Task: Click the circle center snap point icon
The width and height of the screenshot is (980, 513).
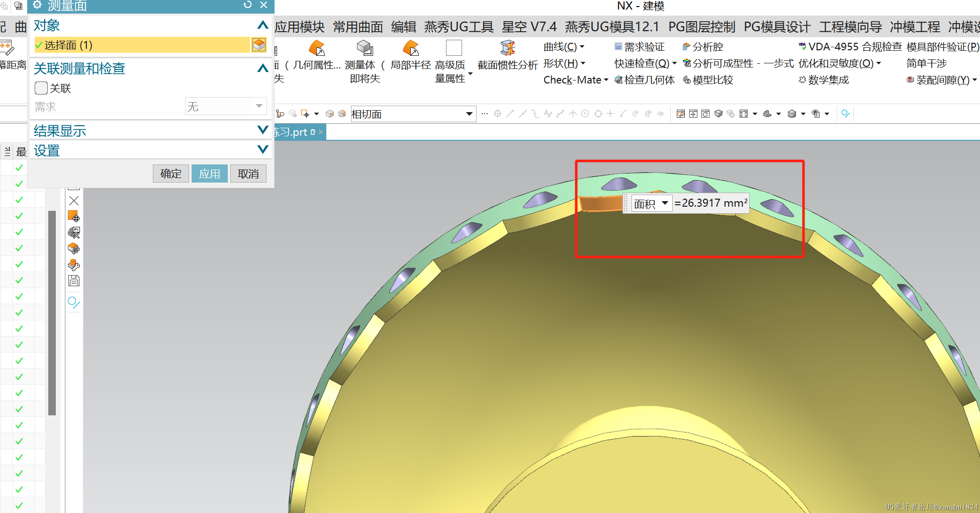Action: 585,114
